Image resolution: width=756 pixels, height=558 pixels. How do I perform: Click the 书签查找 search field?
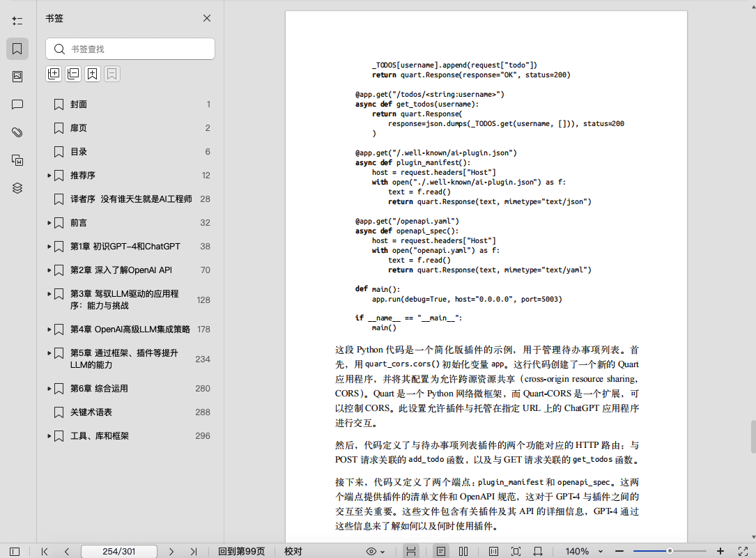pyautogui.click(x=130, y=49)
